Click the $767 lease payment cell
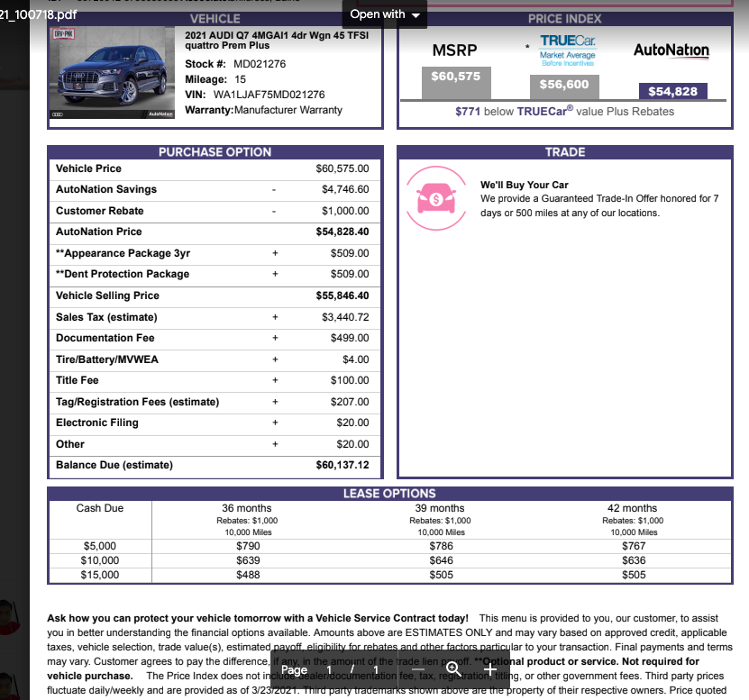Image resolution: width=749 pixels, height=700 pixels. point(634,546)
